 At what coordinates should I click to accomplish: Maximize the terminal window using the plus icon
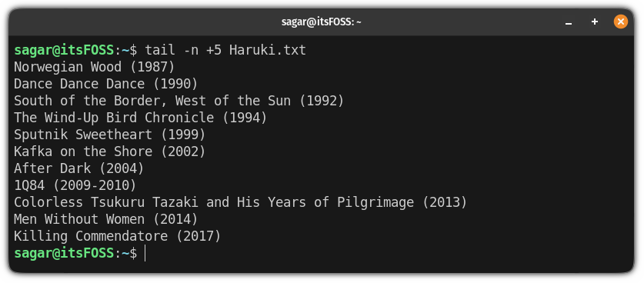[x=594, y=22]
